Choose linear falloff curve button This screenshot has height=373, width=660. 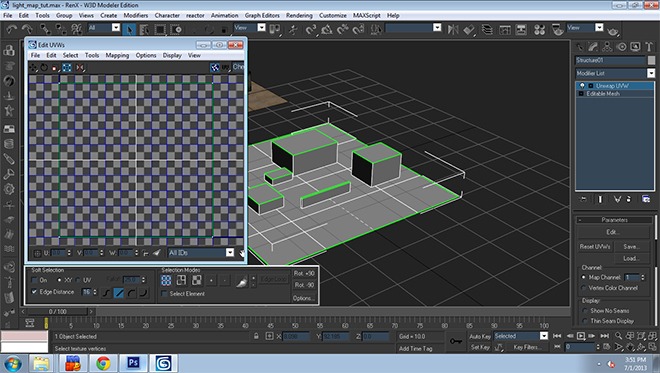coord(119,293)
